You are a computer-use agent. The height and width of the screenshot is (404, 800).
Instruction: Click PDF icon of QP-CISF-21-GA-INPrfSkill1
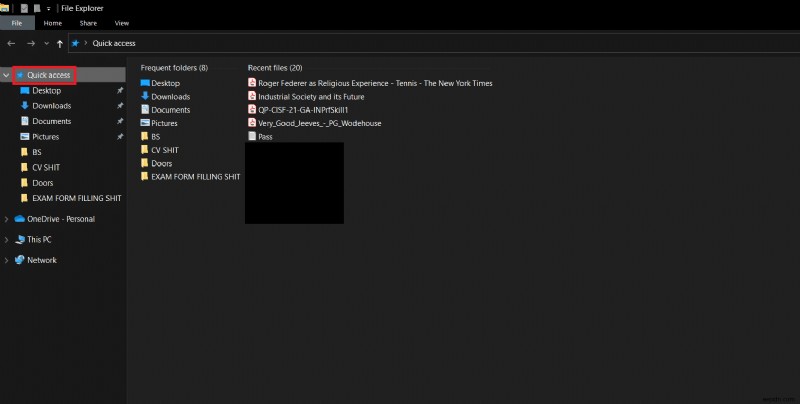252,109
